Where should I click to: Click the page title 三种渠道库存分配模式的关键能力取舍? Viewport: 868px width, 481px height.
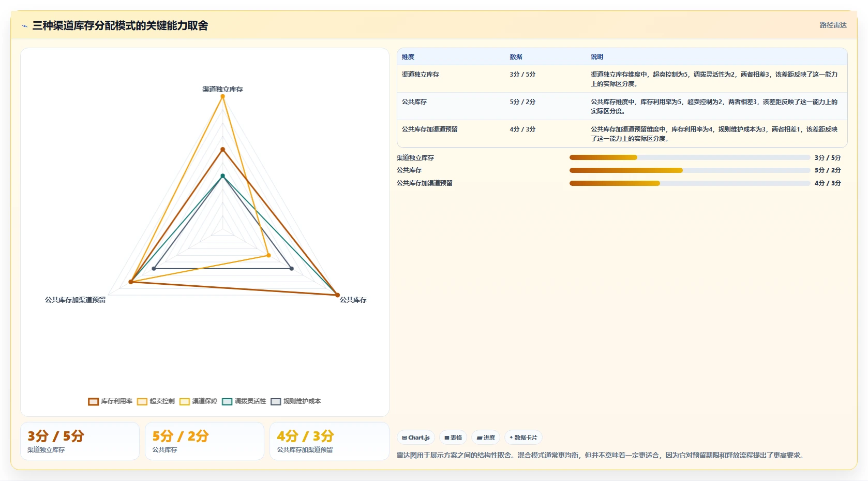click(120, 25)
